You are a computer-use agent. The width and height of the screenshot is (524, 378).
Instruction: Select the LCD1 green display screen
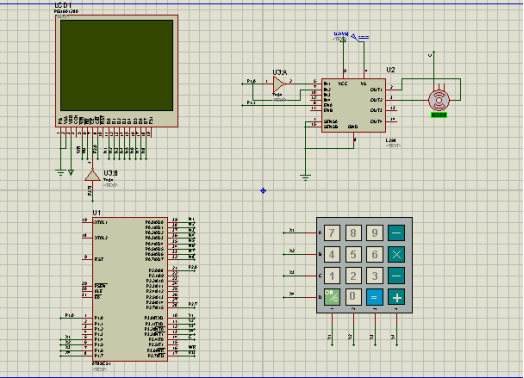116,66
